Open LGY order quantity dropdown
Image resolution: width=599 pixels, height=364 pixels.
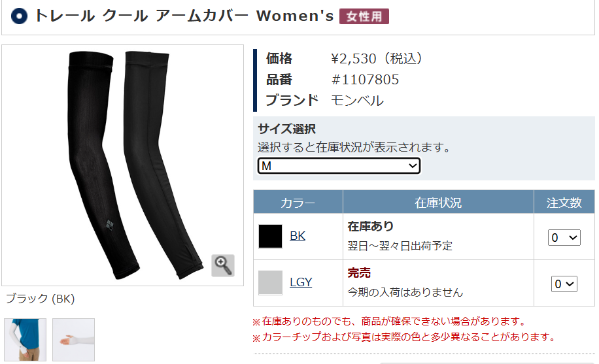click(564, 284)
